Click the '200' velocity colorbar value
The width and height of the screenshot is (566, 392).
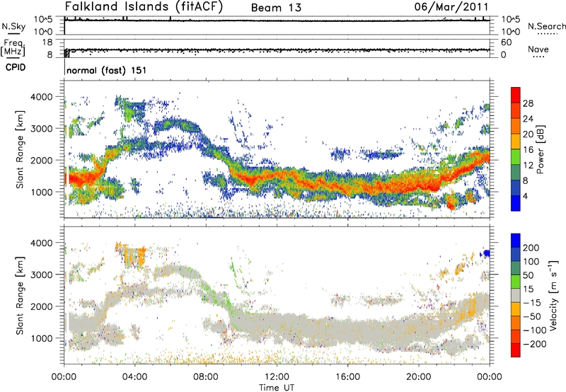point(531,248)
